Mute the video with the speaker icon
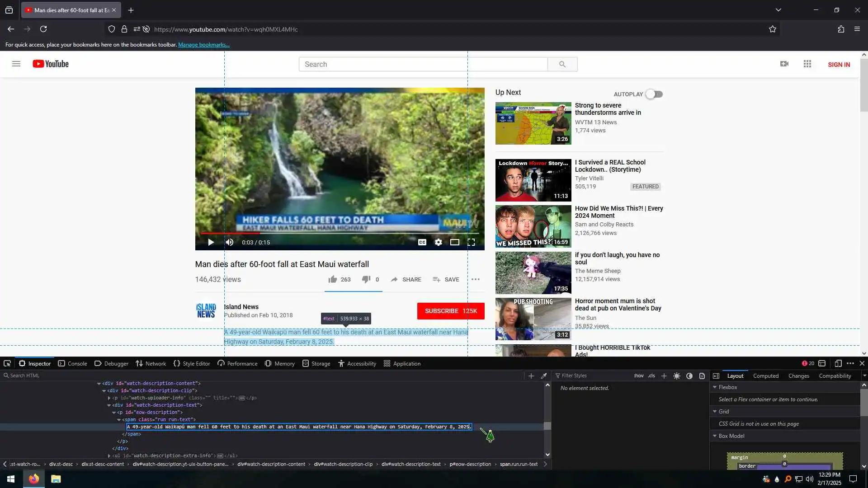 point(230,242)
